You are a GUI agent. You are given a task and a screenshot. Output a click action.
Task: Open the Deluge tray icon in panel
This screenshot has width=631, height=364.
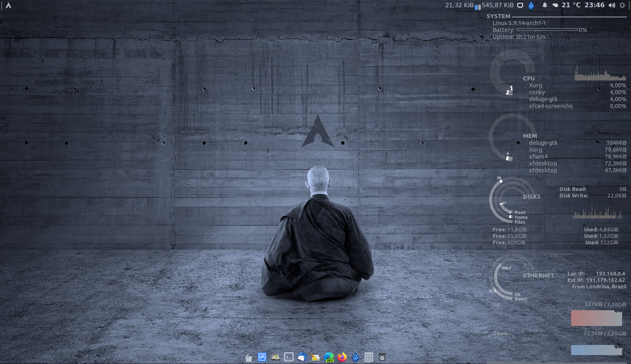tap(531, 6)
